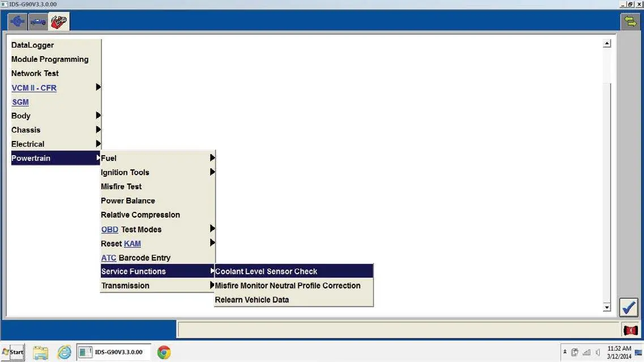Select the red toolbox tab icon
Screen dimensions: 644x362
59,22
